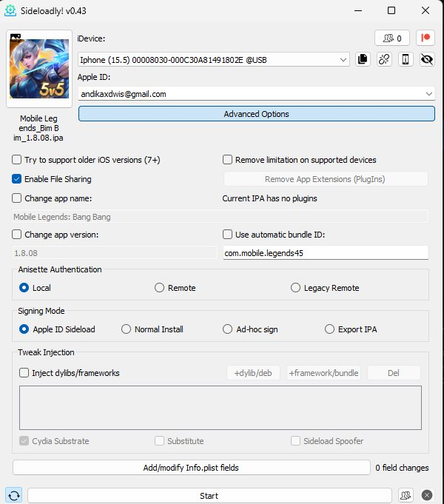Click the Mobile Legends IPA thumbnail
444x504 pixels.
coord(39,69)
